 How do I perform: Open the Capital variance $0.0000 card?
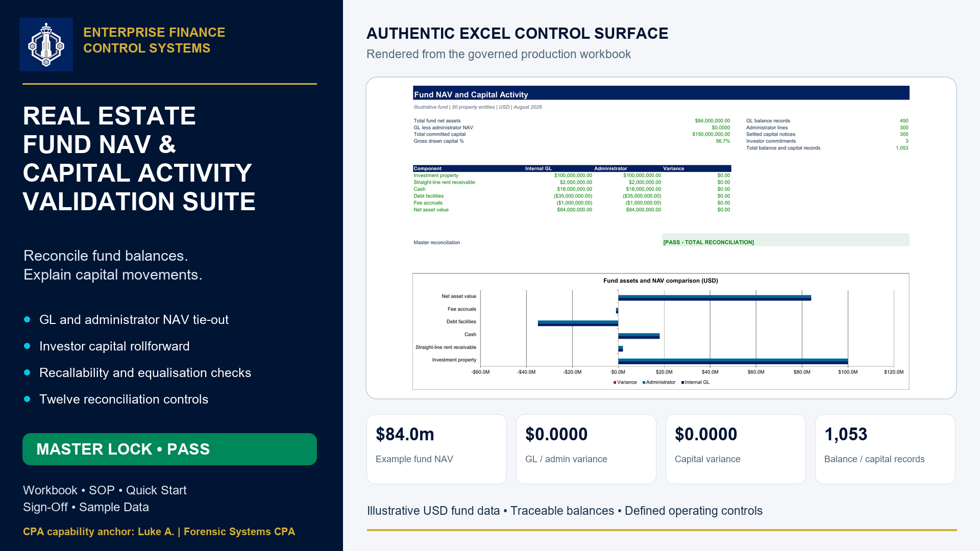(736, 449)
